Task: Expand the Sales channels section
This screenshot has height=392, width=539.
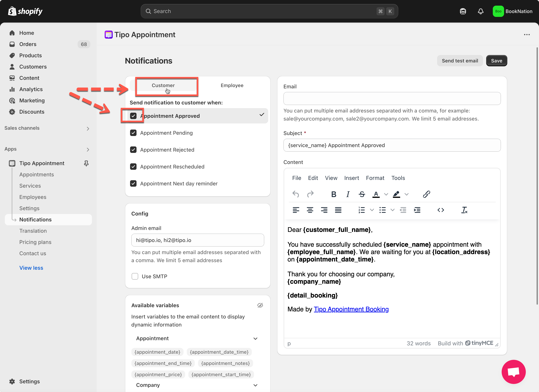Action: [88, 129]
